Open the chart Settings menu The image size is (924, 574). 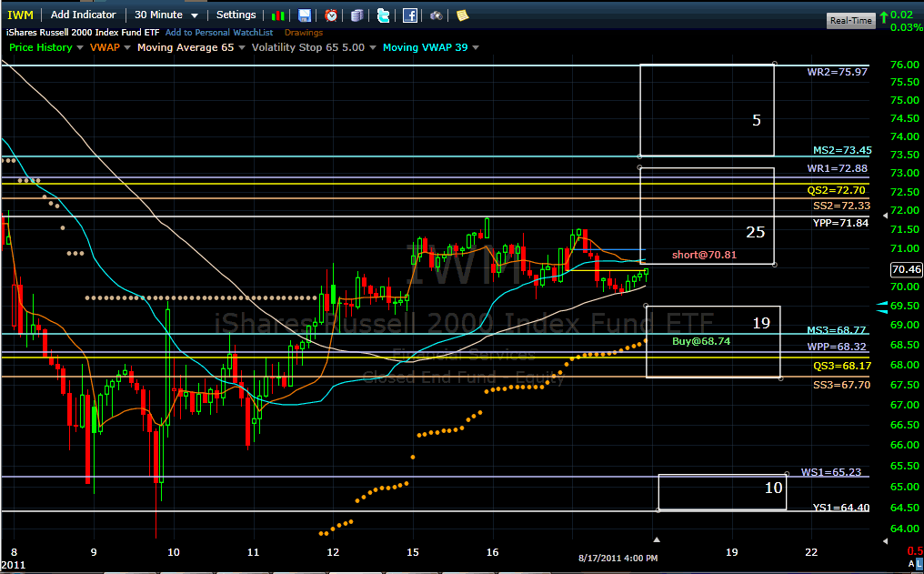tap(236, 15)
